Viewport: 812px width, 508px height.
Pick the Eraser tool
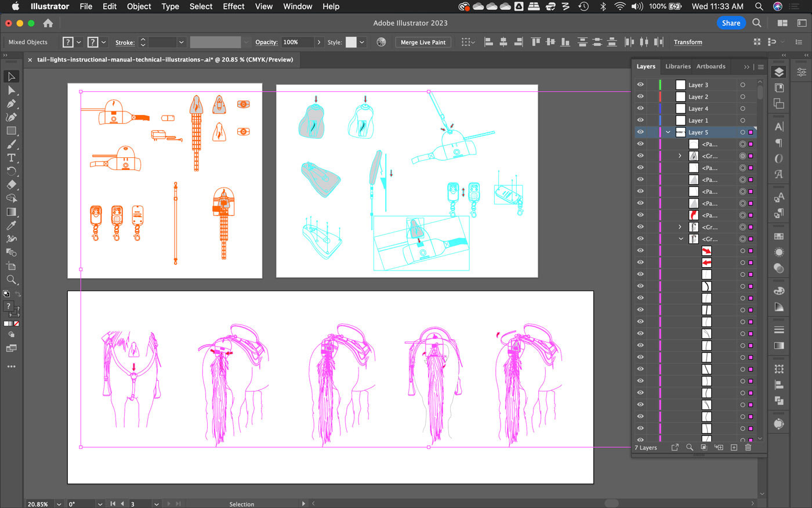click(11, 185)
